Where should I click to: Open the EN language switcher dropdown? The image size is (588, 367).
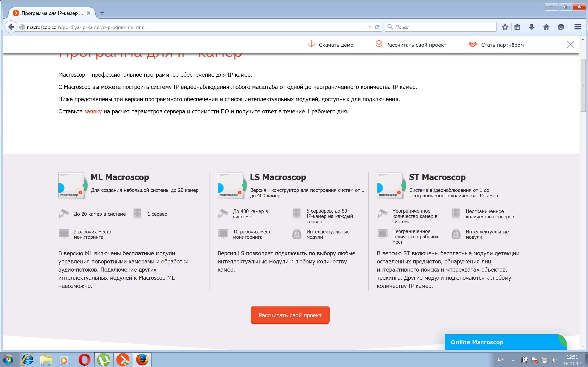click(501, 359)
